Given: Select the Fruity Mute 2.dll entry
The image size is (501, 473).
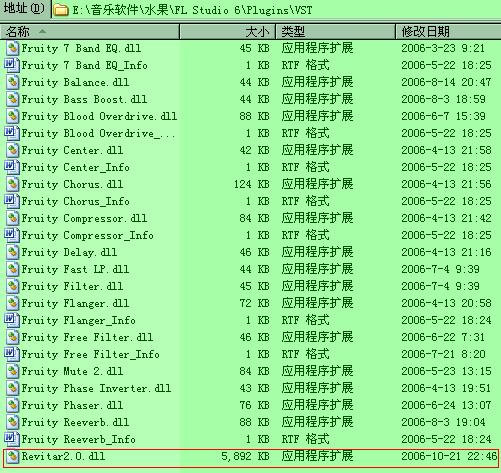Looking at the screenshot, I should tap(72, 371).
